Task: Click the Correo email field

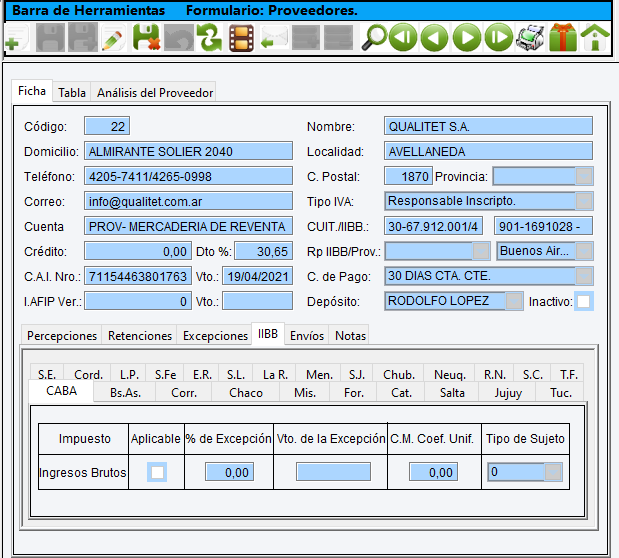Action: (x=188, y=201)
